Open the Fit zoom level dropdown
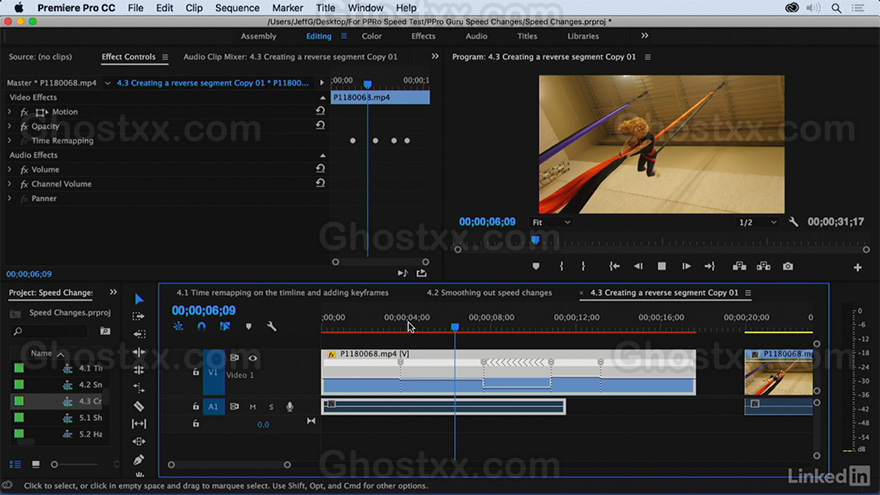Viewport: 880px width, 495px height. click(x=551, y=222)
